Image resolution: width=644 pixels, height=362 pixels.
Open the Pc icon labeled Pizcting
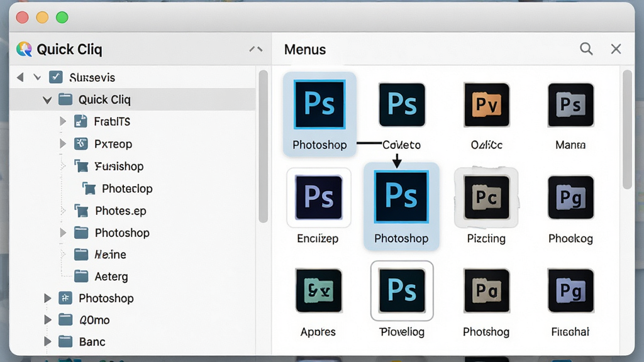coord(487,197)
